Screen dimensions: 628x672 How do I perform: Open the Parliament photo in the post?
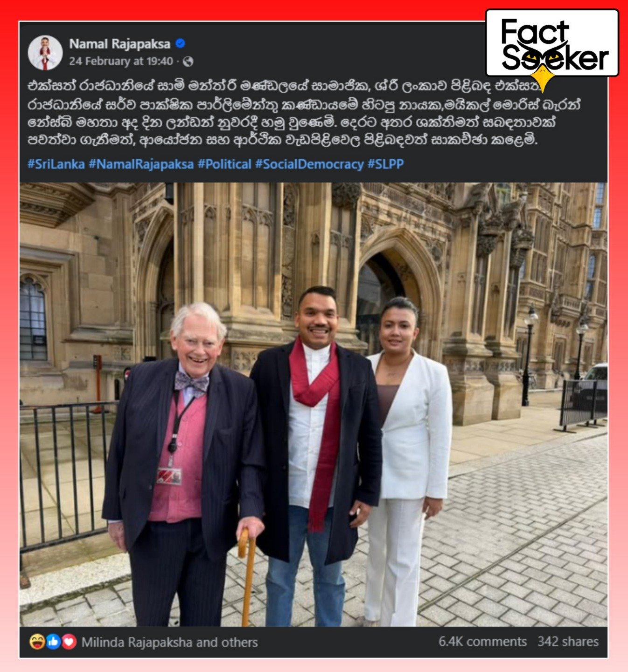point(314,404)
